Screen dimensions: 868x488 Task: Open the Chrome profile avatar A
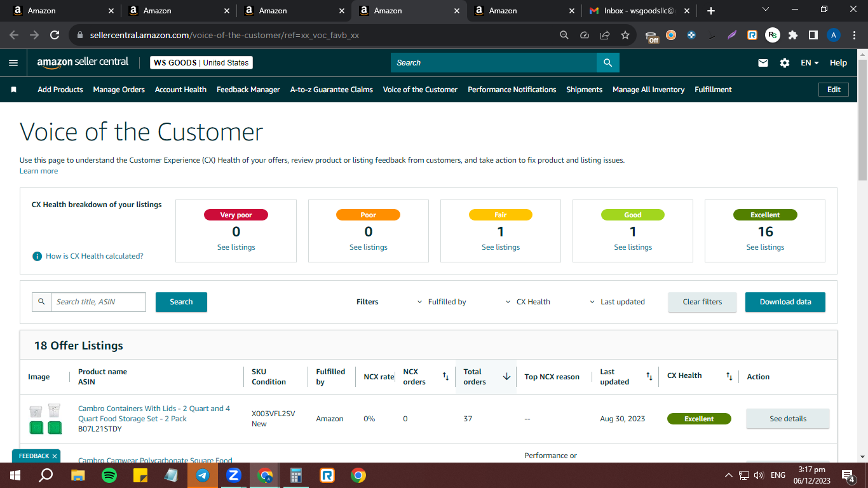[834, 36]
